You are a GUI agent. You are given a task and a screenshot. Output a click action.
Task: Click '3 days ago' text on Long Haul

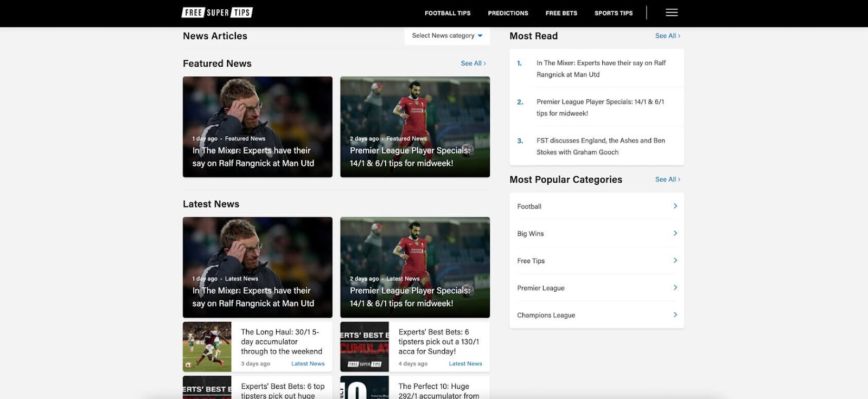pyautogui.click(x=256, y=364)
